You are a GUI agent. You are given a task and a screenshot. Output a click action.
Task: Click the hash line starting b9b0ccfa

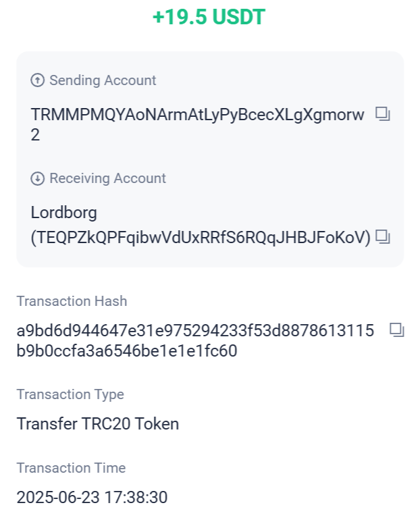coord(127,350)
